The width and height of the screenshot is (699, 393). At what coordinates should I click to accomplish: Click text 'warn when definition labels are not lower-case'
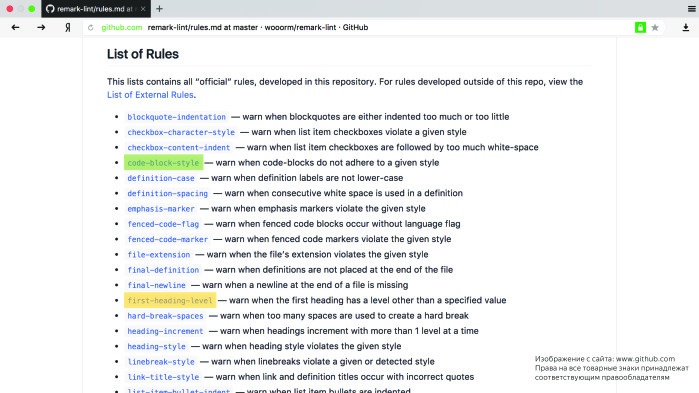pos(307,178)
